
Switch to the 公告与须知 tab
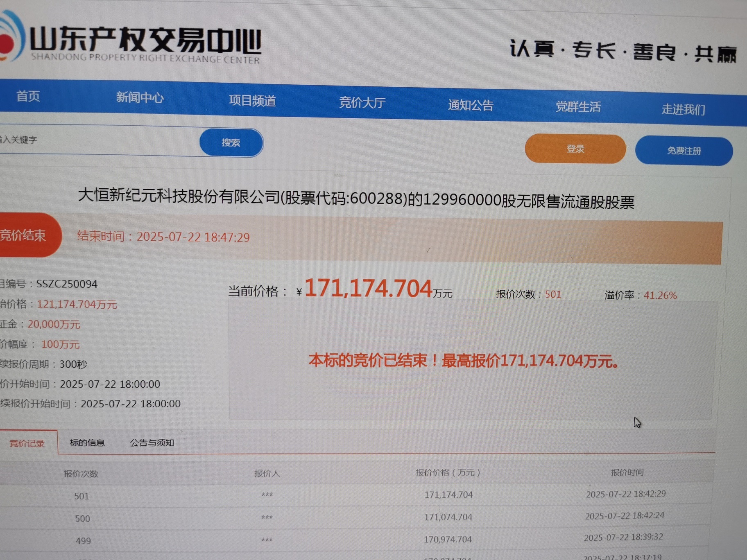pyautogui.click(x=152, y=443)
